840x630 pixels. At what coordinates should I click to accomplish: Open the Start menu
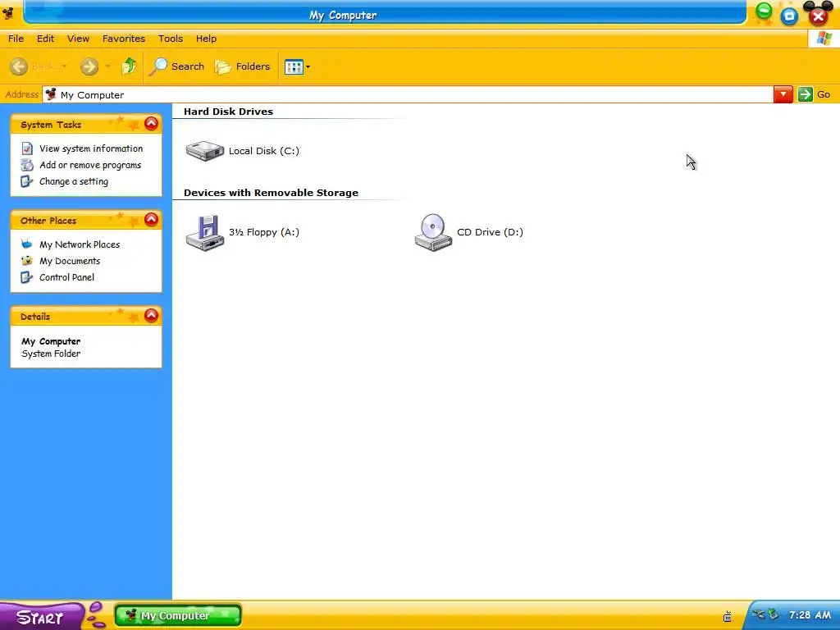click(41, 617)
